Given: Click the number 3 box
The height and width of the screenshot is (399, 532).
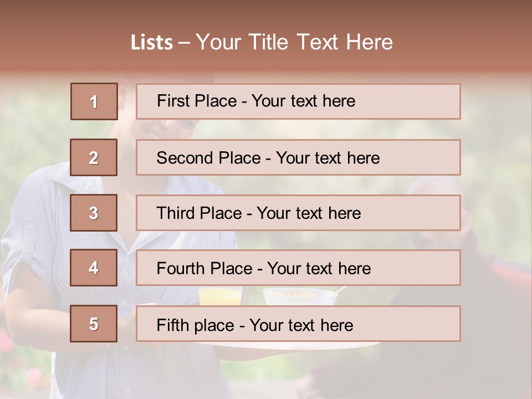Looking at the screenshot, I should coord(94,213).
